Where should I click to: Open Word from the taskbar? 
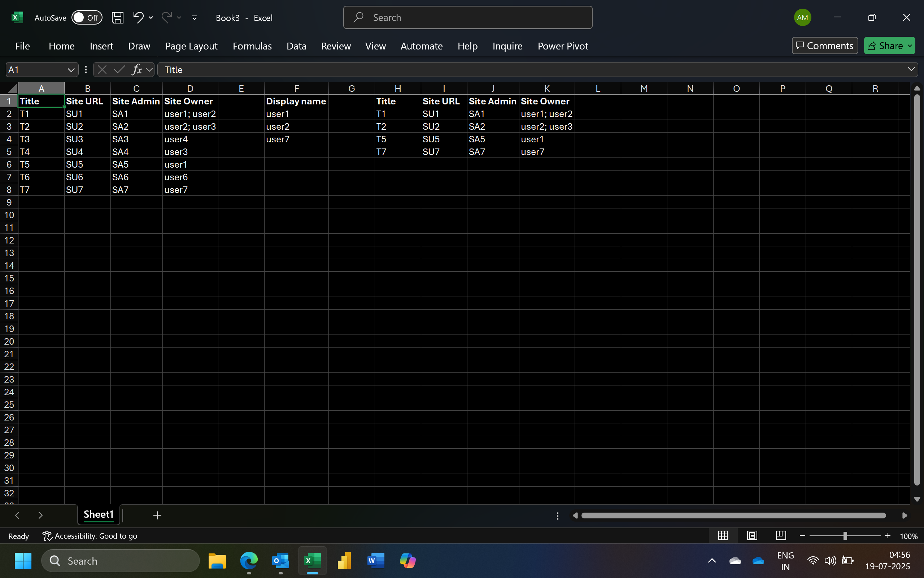click(x=376, y=561)
